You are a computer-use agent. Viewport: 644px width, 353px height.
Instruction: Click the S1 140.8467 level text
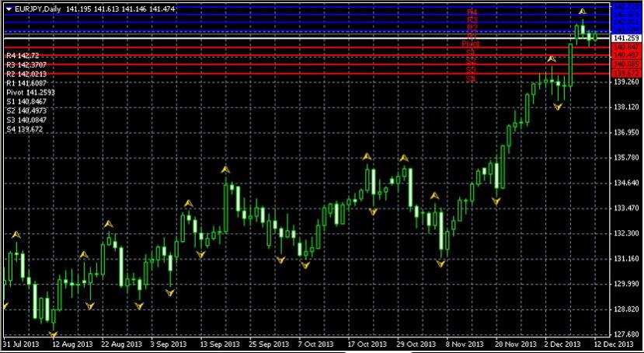pyautogui.click(x=26, y=101)
